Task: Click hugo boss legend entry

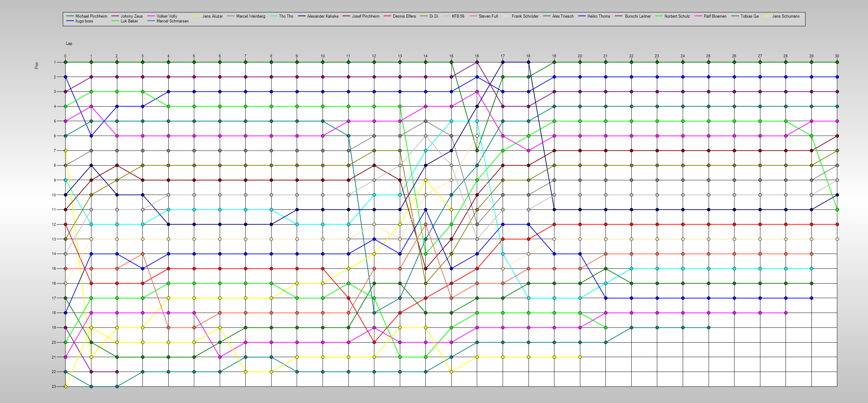Action: pyautogui.click(x=80, y=21)
